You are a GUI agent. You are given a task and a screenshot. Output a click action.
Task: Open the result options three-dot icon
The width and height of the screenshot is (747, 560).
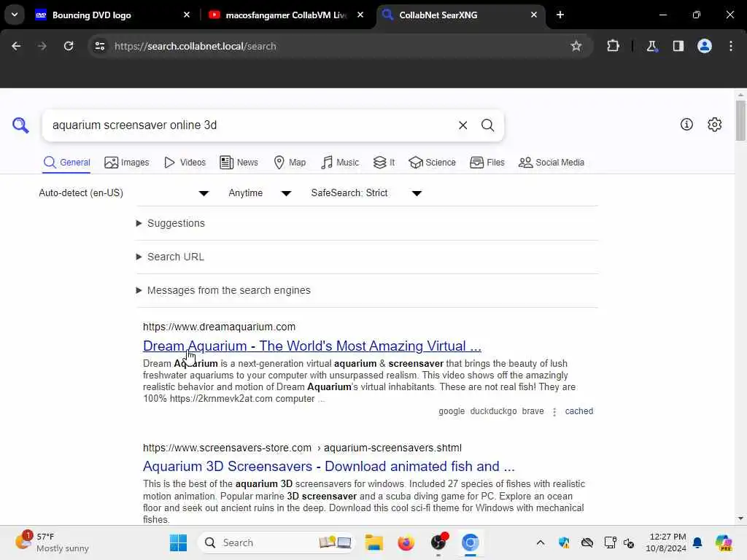[554, 411]
